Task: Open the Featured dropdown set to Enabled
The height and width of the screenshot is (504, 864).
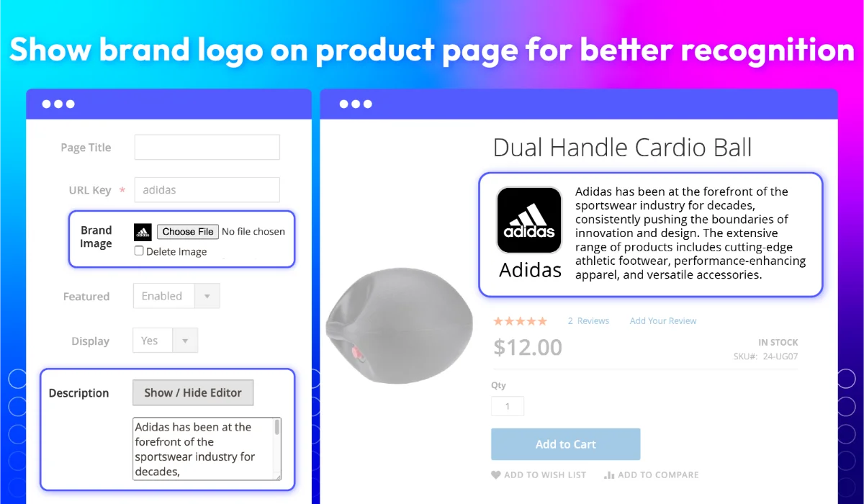Action: [176, 296]
